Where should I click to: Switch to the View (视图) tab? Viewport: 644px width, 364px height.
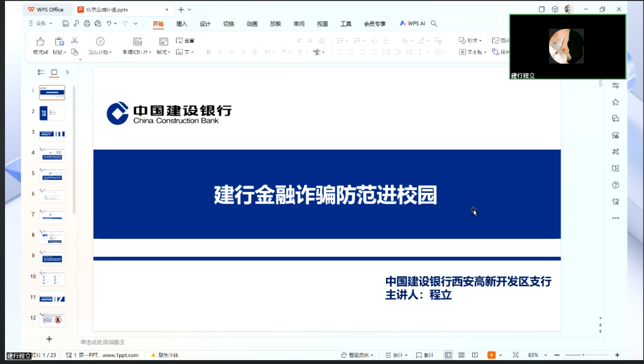tap(323, 24)
